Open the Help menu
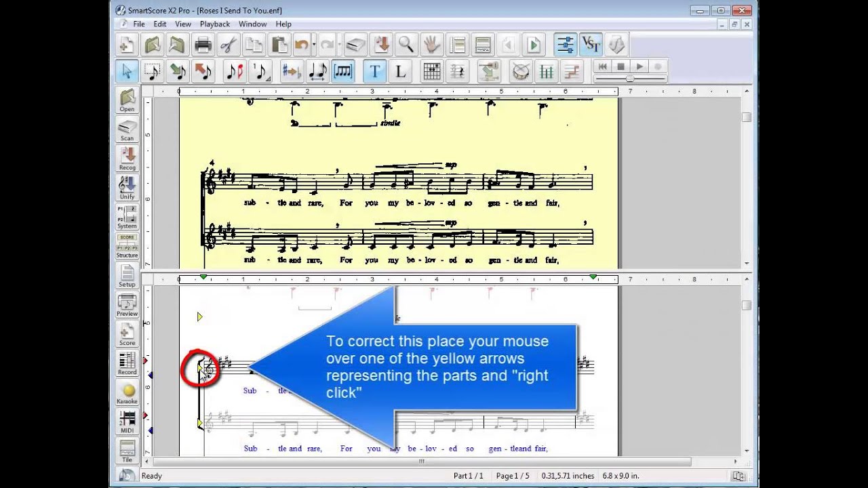 coord(283,24)
